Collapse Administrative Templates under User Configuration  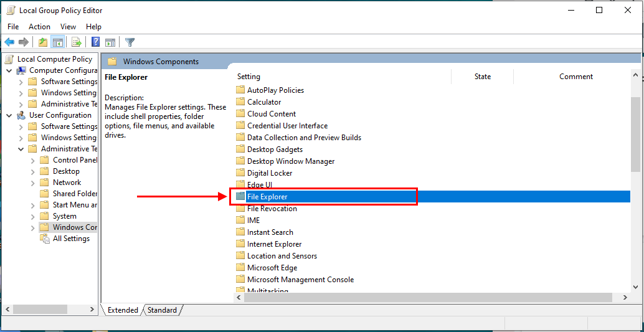[21, 149]
